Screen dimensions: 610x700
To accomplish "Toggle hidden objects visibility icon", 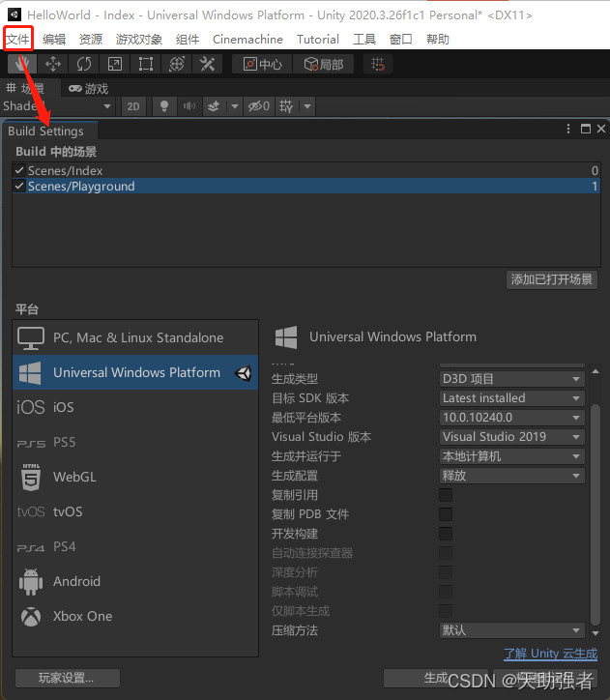I will point(259,106).
